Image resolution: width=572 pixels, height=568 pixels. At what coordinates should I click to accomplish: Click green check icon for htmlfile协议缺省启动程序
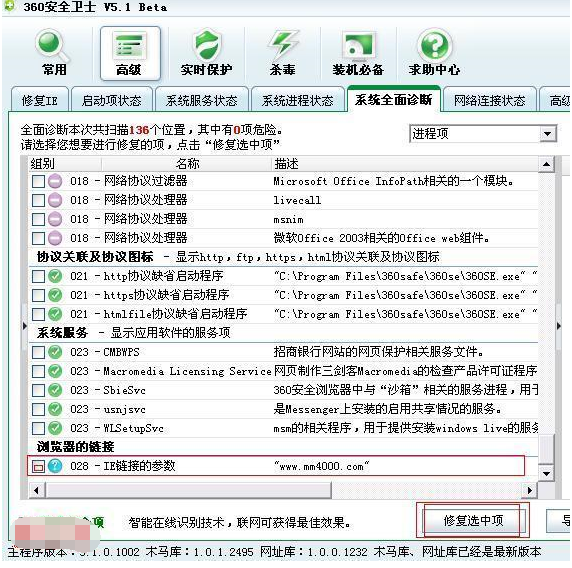(55, 314)
